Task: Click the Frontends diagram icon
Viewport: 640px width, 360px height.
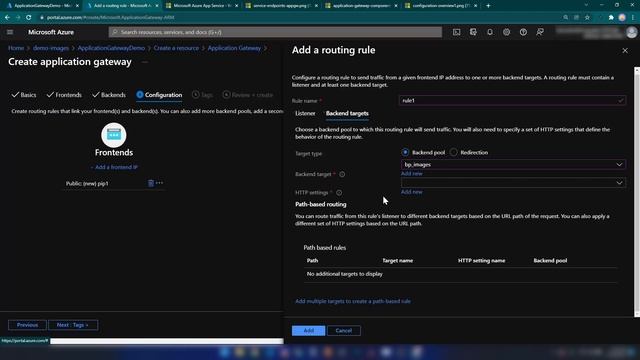Action: coord(114,135)
